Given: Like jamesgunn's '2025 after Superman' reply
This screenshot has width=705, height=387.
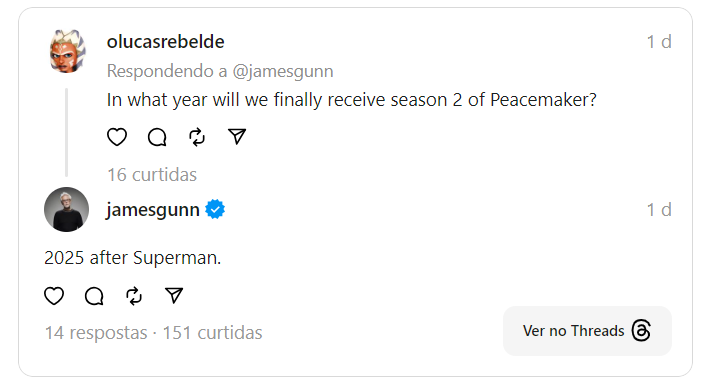Looking at the screenshot, I should pyautogui.click(x=54, y=296).
